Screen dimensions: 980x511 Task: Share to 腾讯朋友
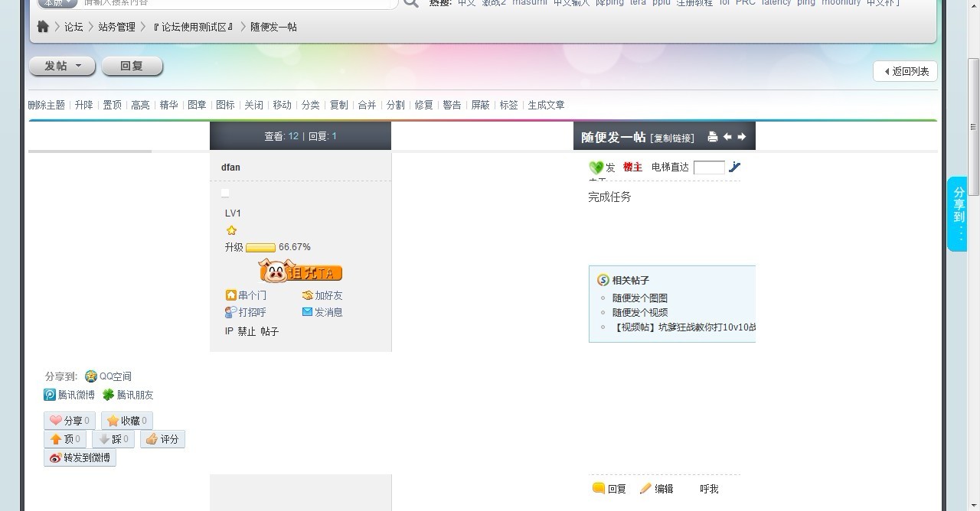point(128,395)
